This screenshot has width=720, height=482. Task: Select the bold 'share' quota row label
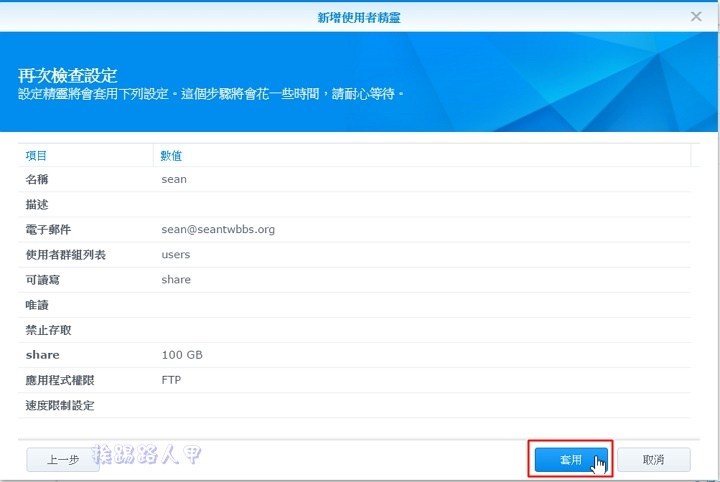point(43,355)
